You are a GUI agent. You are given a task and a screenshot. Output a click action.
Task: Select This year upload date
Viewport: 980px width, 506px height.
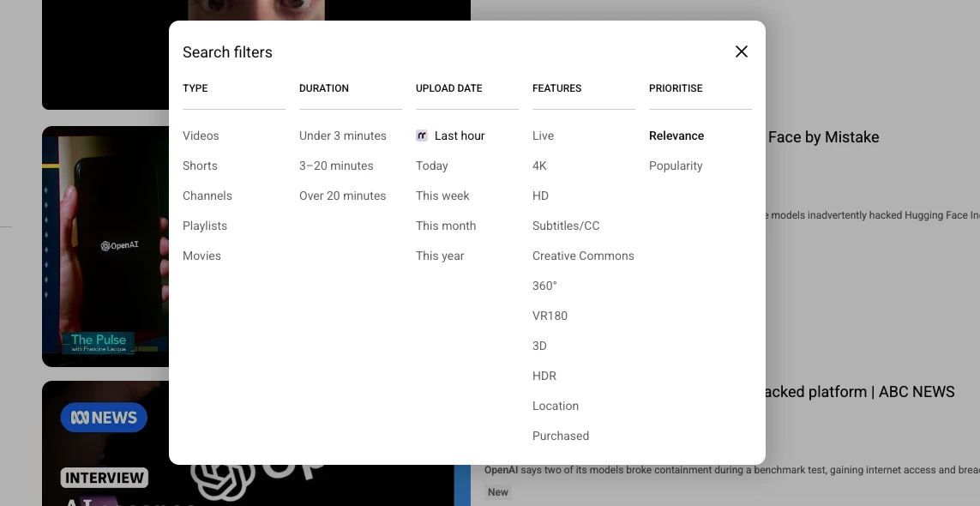click(440, 256)
